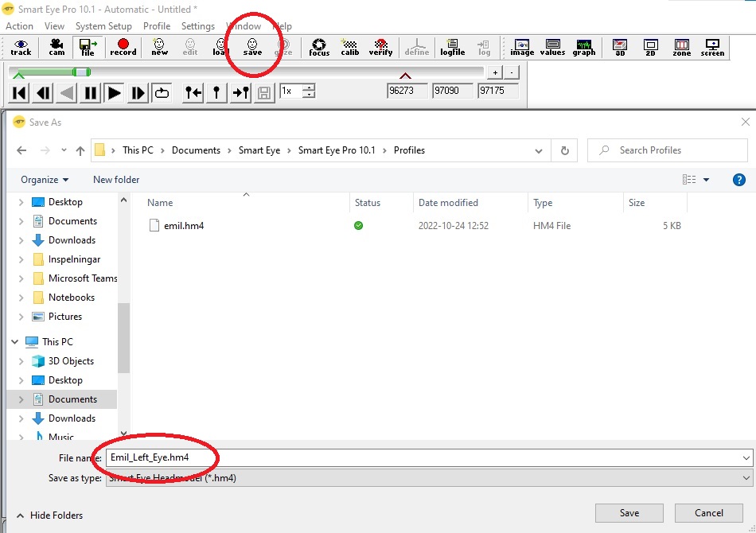Open the screen view icon
This screenshot has width=756, height=533.
712,47
